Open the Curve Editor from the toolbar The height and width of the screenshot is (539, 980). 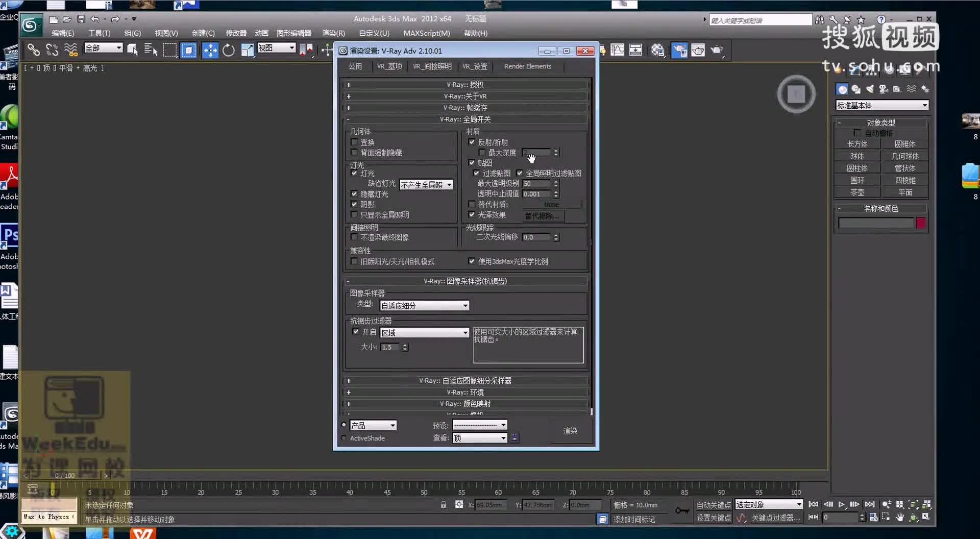617,50
